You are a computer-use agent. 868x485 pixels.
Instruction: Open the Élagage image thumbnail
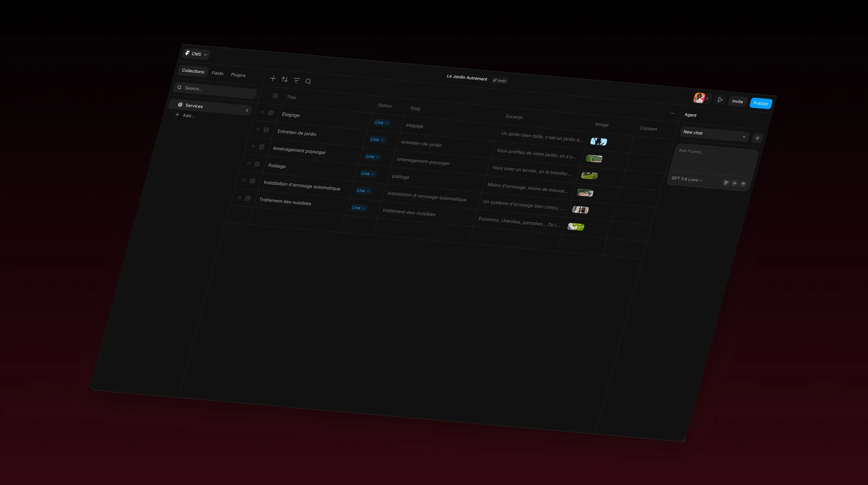coord(599,141)
